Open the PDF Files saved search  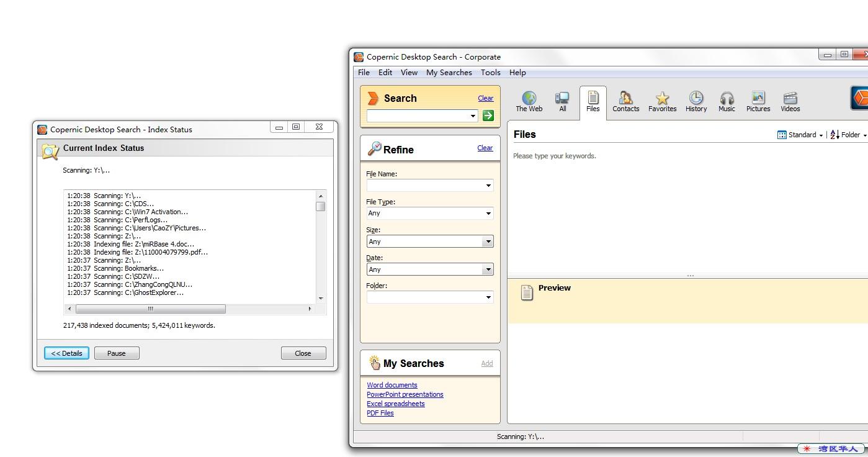pyautogui.click(x=380, y=413)
